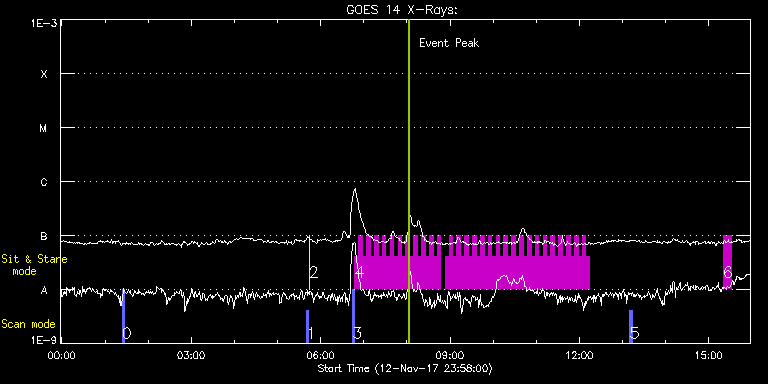Click the B flare class axis label

(x=44, y=236)
